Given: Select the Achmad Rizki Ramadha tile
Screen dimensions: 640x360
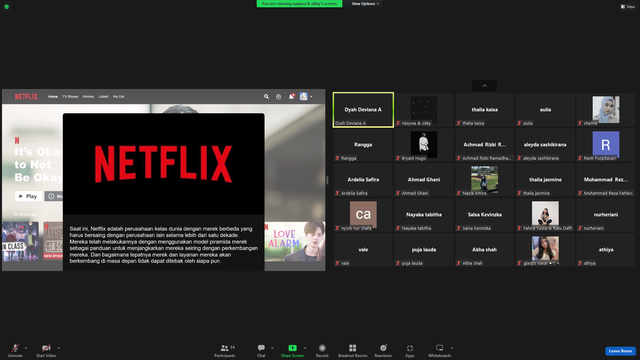Looking at the screenshot, I should click(x=484, y=145).
